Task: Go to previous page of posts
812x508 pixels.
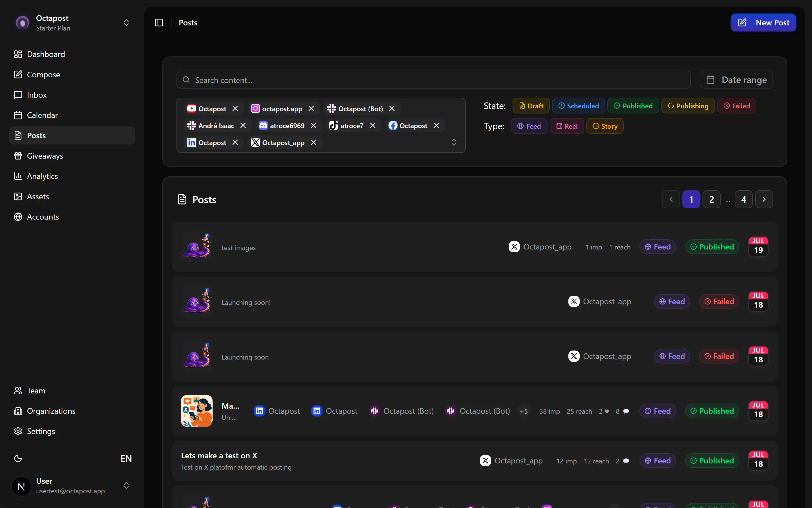Action: (671, 199)
